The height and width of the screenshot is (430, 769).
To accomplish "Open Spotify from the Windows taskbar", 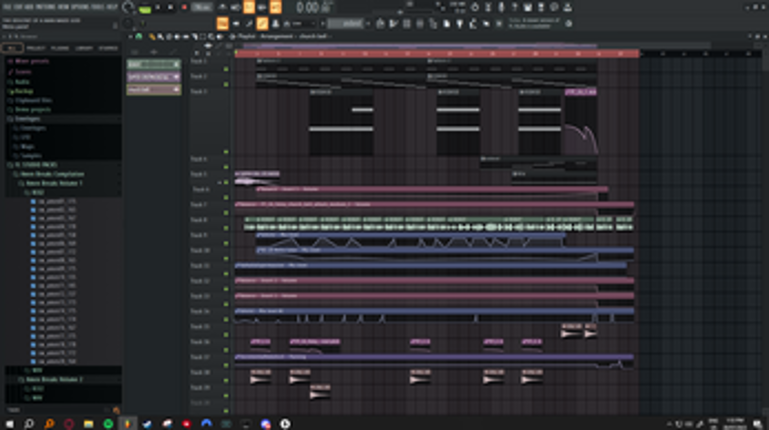I will tap(108, 424).
